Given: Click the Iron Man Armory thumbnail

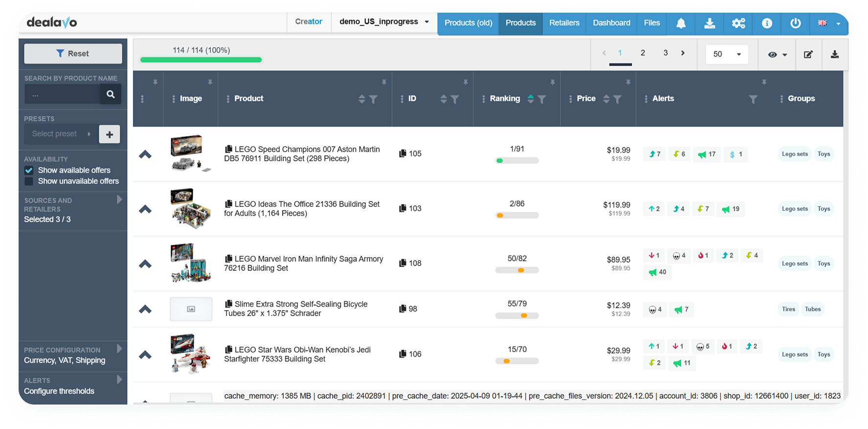Looking at the screenshot, I should point(191,264).
